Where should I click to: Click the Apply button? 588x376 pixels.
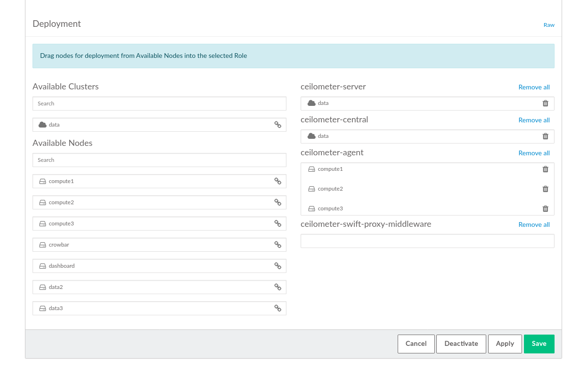click(505, 344)
